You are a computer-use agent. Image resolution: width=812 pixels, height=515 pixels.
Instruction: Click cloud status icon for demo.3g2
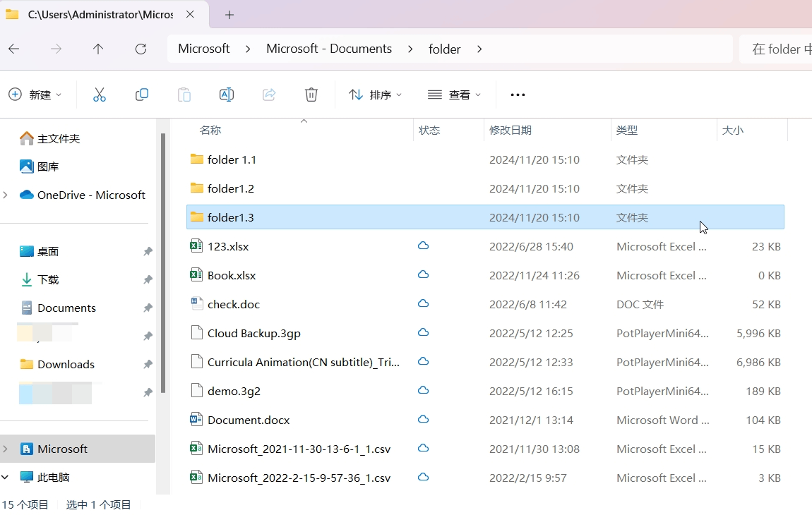tap(423, 390)
